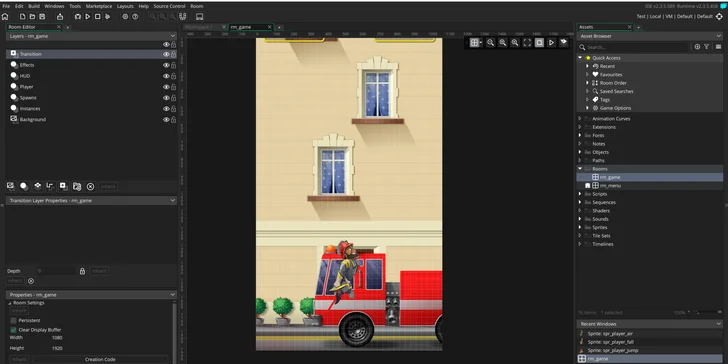The height and width of the screenshot is (364, 728).
Task: Start the debugger from the toolbar
Action: click(x=78, y=17)
